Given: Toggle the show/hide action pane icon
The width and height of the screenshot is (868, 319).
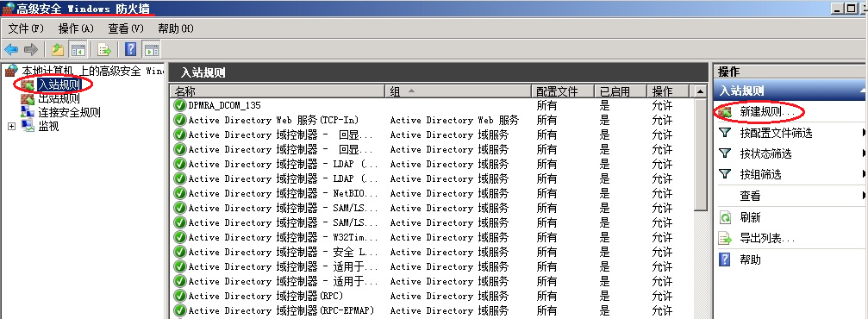Looking at the screenshot, I should (x=151, y=50).
